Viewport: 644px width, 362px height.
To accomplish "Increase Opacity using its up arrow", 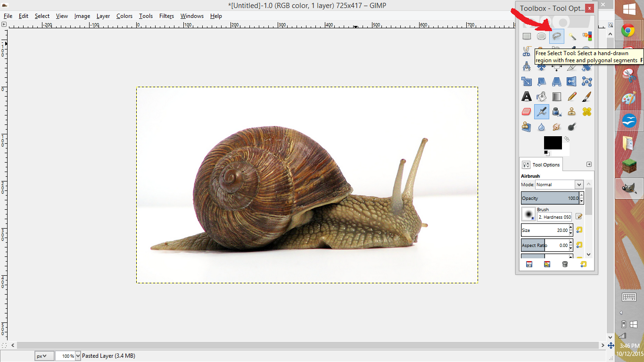I will click(x=581, y=195).
